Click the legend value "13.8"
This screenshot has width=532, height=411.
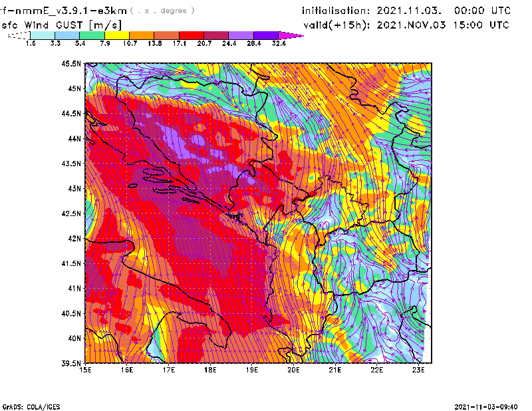[x=155, y=43]
